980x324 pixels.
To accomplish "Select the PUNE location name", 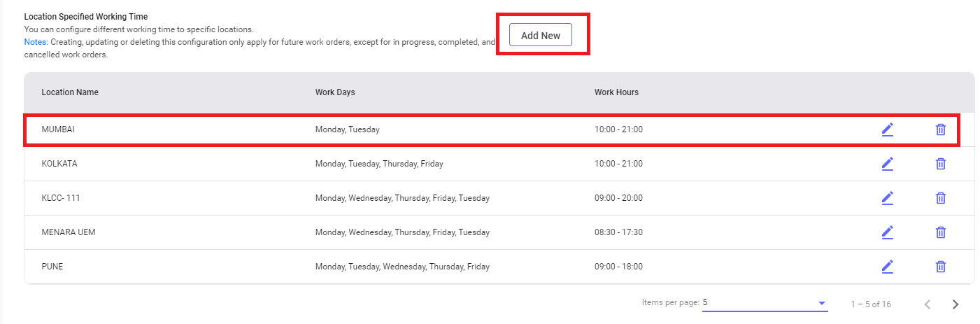I will [52, 267].
